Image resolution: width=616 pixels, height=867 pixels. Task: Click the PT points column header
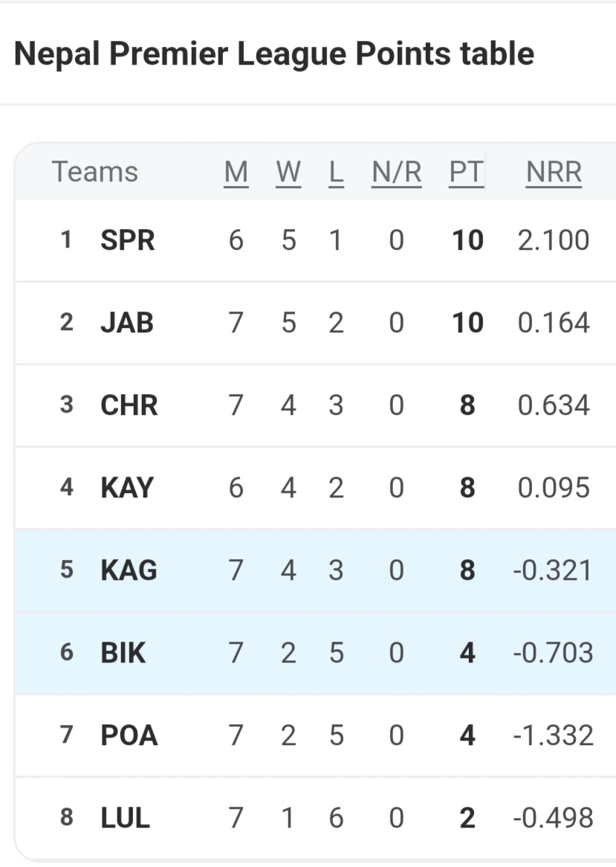(466, 172)
